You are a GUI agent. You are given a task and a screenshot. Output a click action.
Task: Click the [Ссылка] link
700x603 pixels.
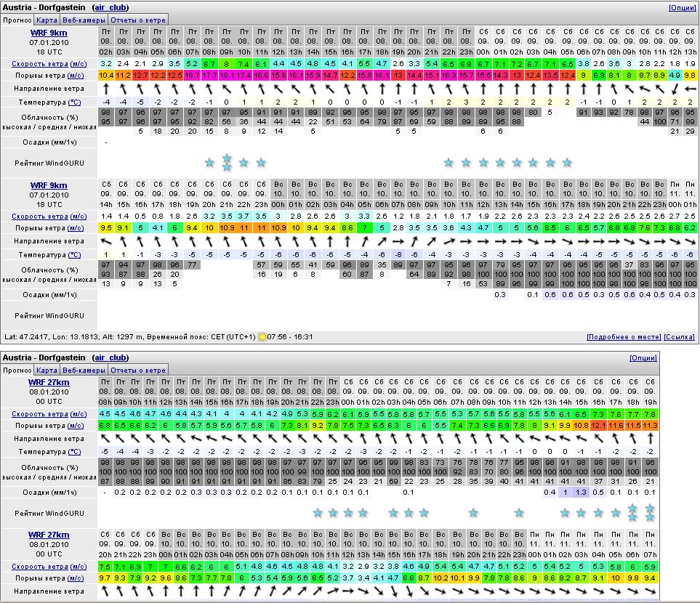(679, 337)
